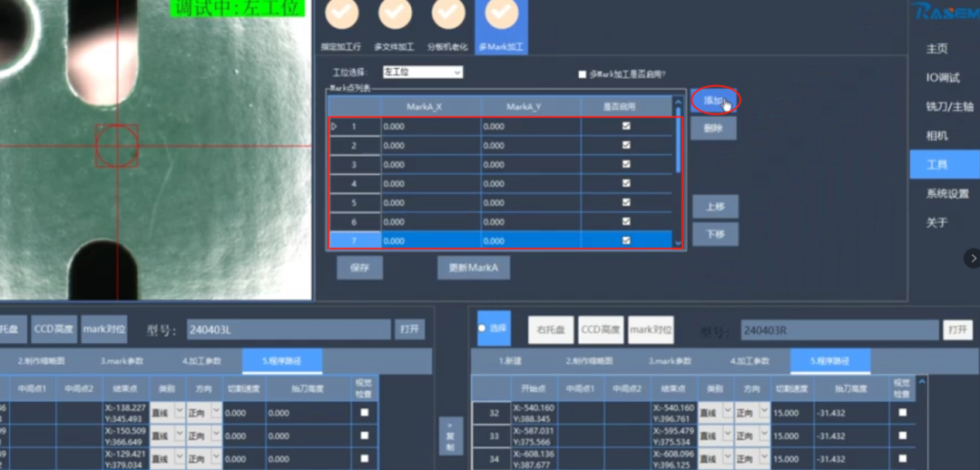Select row 1 triangle marker in Mark list
The image size is (980, 470).
pyautogui.click(x=334, y=126)
